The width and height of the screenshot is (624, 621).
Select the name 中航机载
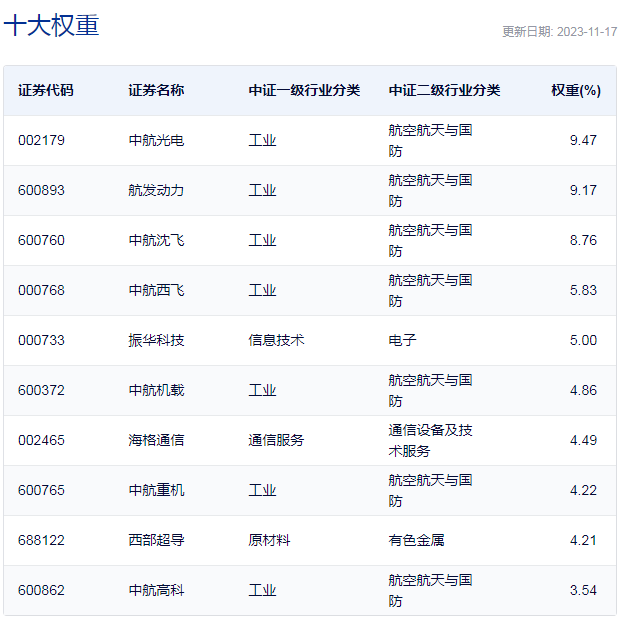tap(156, 390)
